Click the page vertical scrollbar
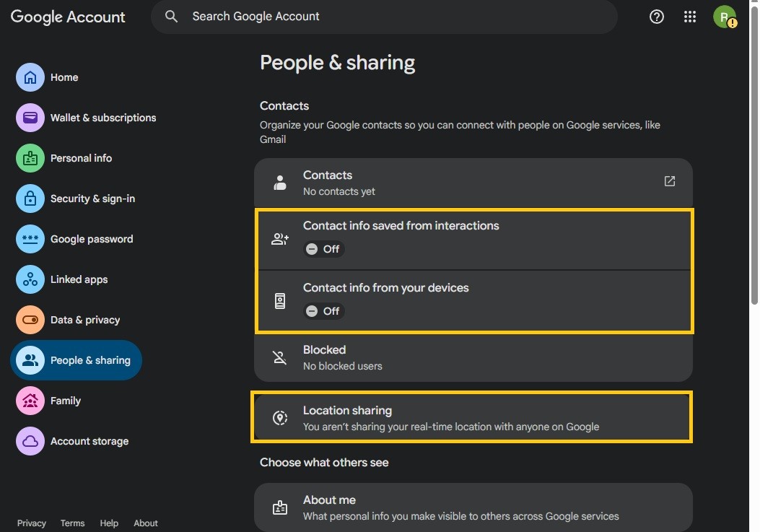The image size is (760, 532). coord(754,155)
